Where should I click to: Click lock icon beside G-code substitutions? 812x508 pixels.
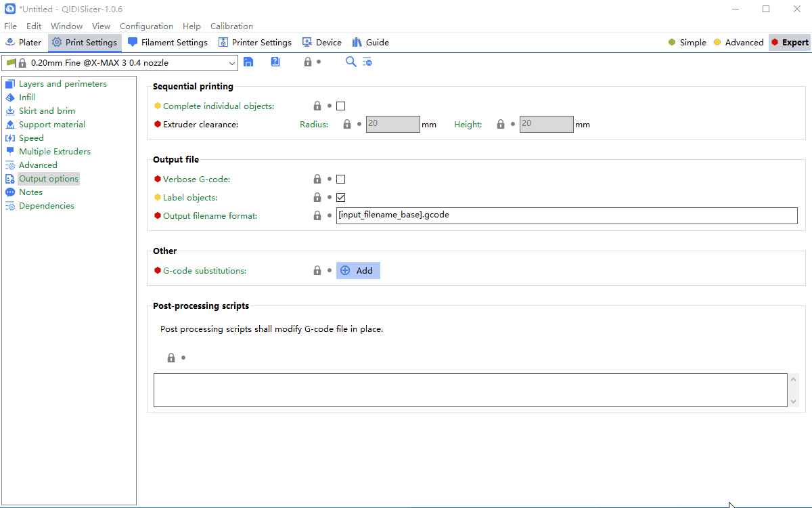317,270
